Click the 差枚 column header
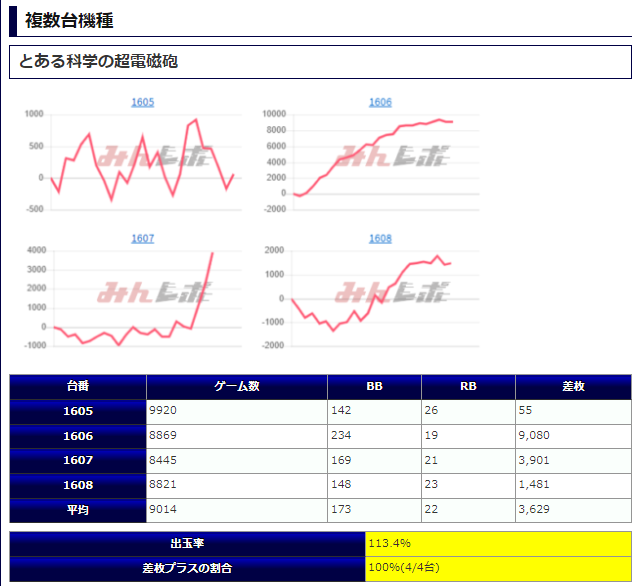The width and height of the screenshot is (636, 586). pos(573,387)
